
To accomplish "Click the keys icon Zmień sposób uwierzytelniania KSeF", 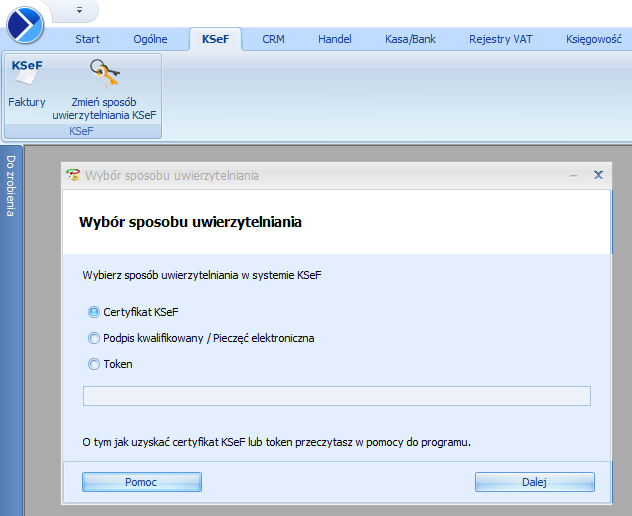I will [x=104, y=89].
